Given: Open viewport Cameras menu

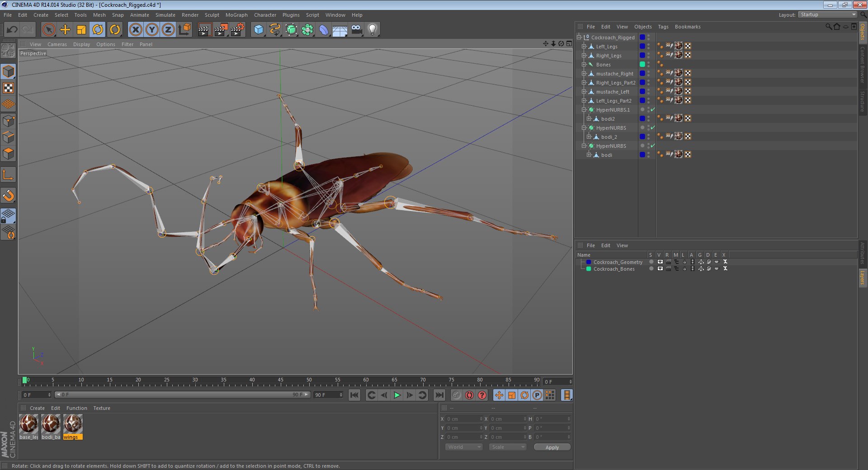Looking at the screenshot, I should pyautogui.click(x=57, y=44).
